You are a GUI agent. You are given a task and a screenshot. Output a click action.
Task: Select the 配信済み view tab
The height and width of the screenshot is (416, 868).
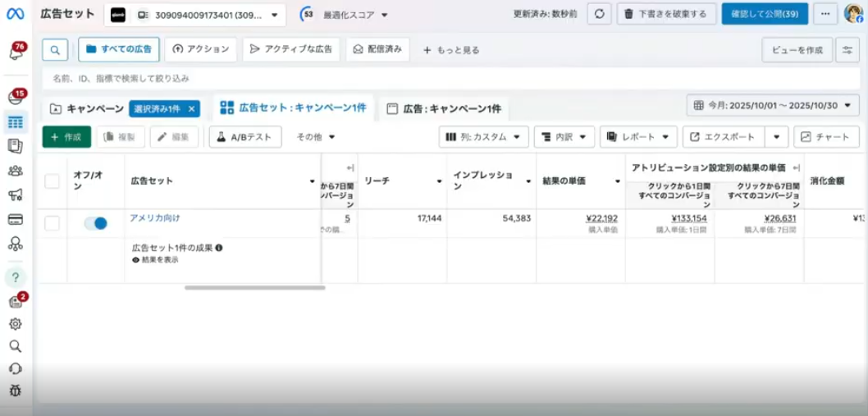[377, 49]
